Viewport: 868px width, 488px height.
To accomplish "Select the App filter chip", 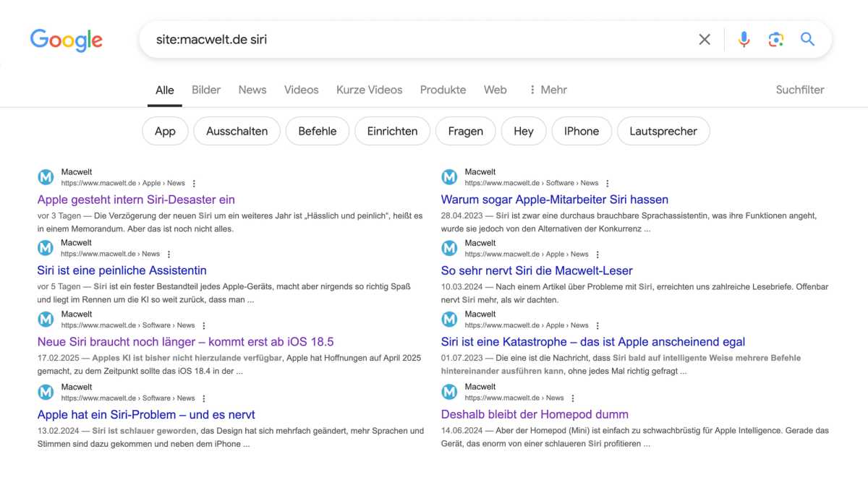I will point(165,131).
